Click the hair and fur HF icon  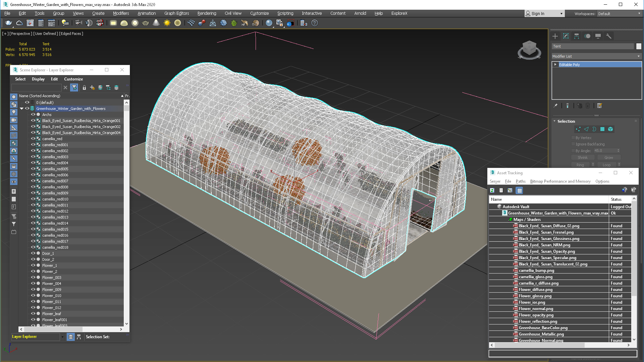245,23
